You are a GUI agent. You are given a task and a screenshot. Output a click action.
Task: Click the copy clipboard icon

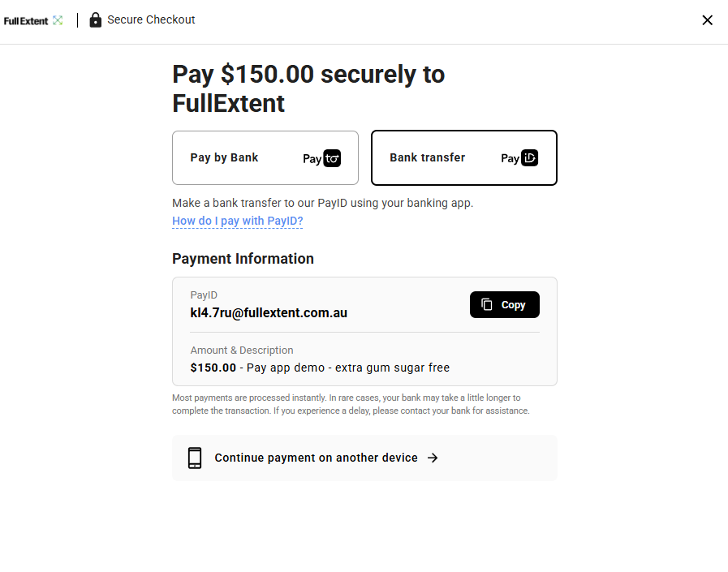click(487, 304)
